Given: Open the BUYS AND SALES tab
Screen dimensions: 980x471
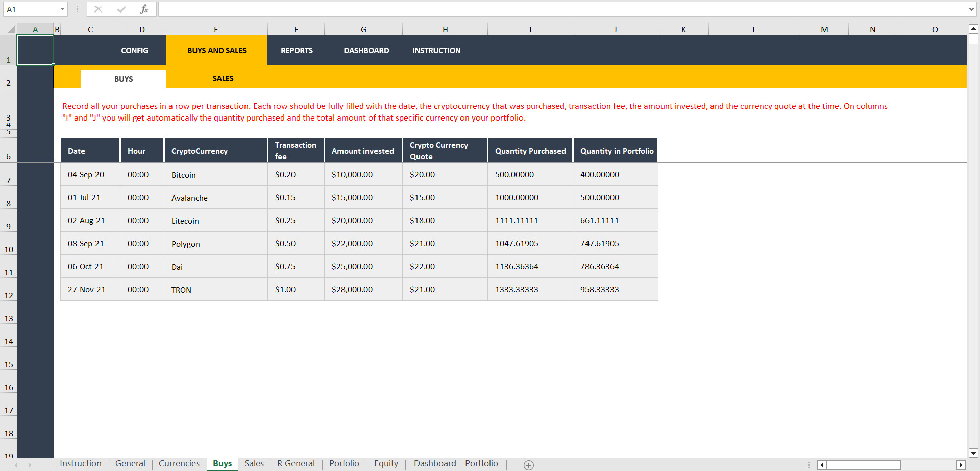Looking at the screenshot, I should click(x=217, y=50).
